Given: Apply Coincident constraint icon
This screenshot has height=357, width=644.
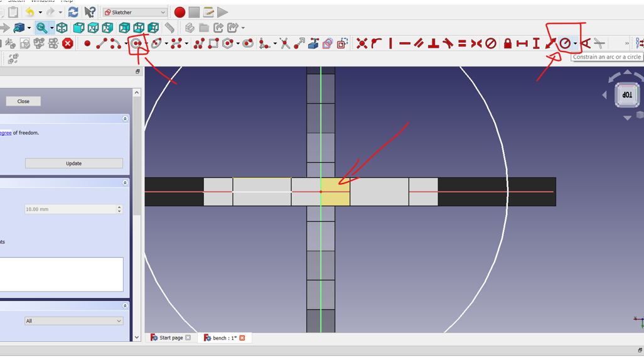Looking at the screenshot, I should pyautogui.click(x=362, y=43).
